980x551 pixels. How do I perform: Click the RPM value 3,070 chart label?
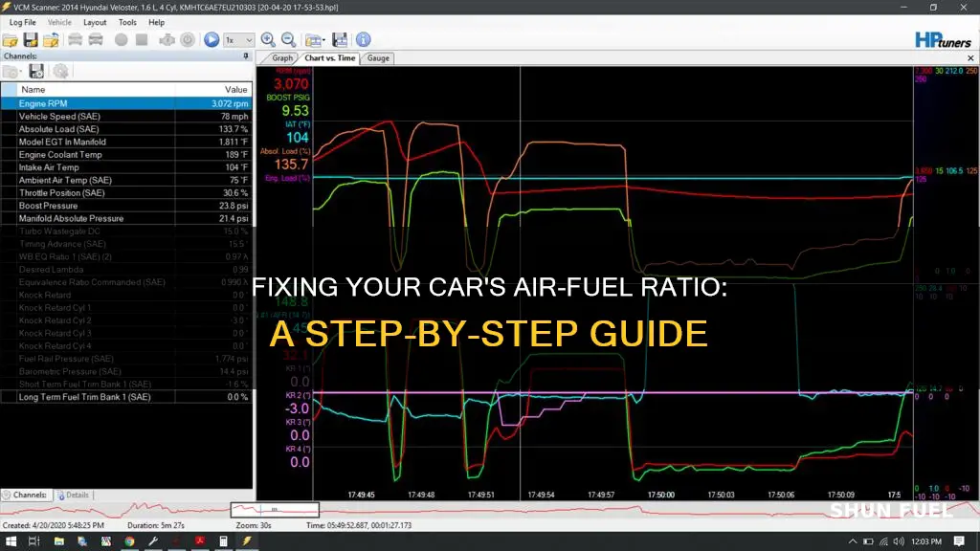point(291,84)
